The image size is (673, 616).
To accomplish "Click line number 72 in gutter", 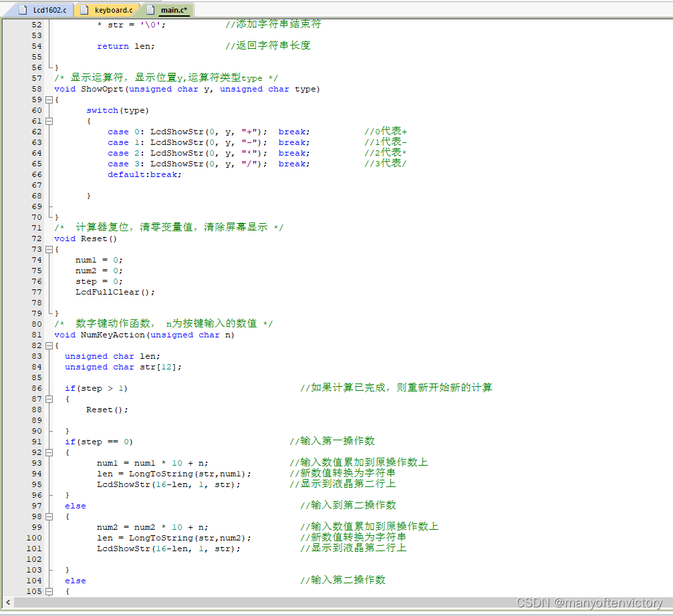I will click(37, 239).
